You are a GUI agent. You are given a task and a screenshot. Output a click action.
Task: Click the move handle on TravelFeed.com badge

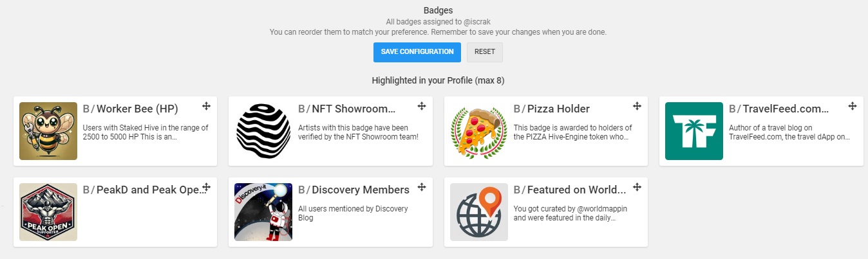852,106
